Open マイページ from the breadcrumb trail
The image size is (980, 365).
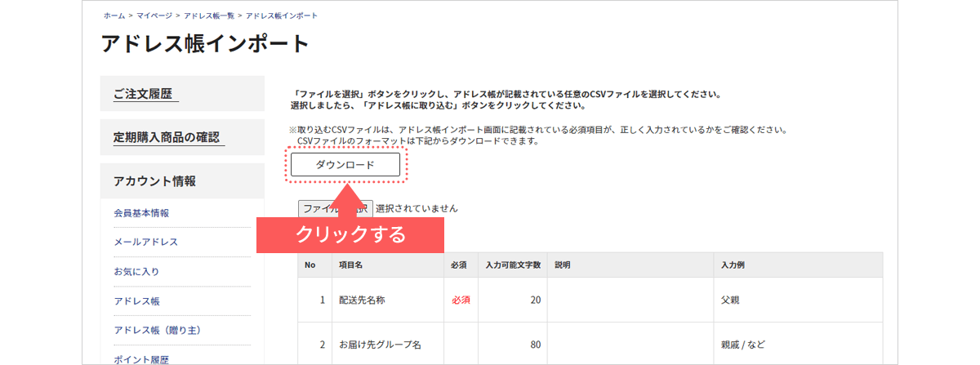(x=154, y=16)
